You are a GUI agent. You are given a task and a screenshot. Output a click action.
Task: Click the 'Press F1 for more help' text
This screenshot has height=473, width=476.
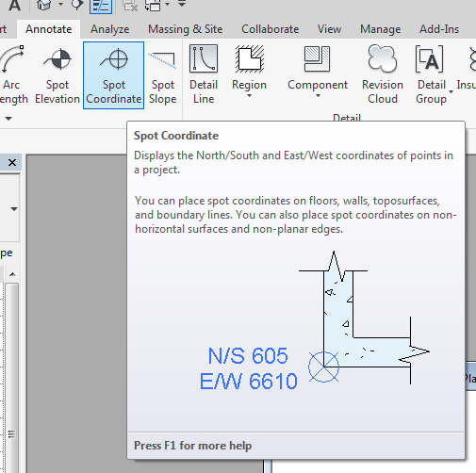coord(192,446)
